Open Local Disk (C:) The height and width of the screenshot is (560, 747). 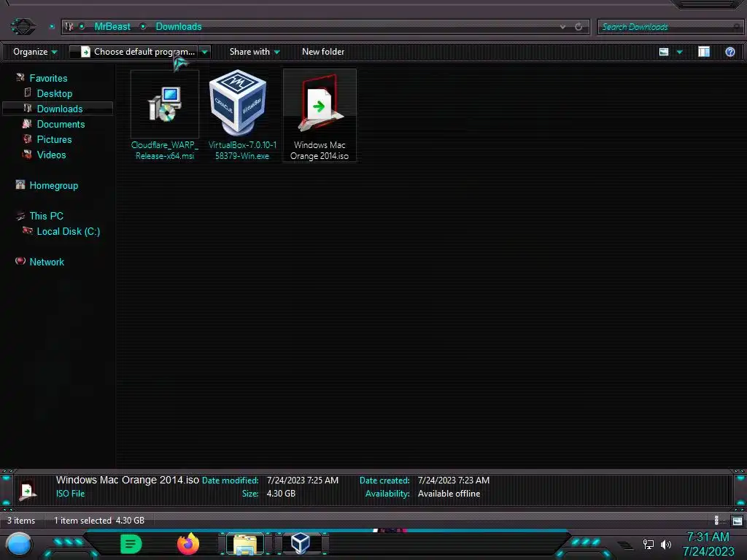[x=68, y=231]
